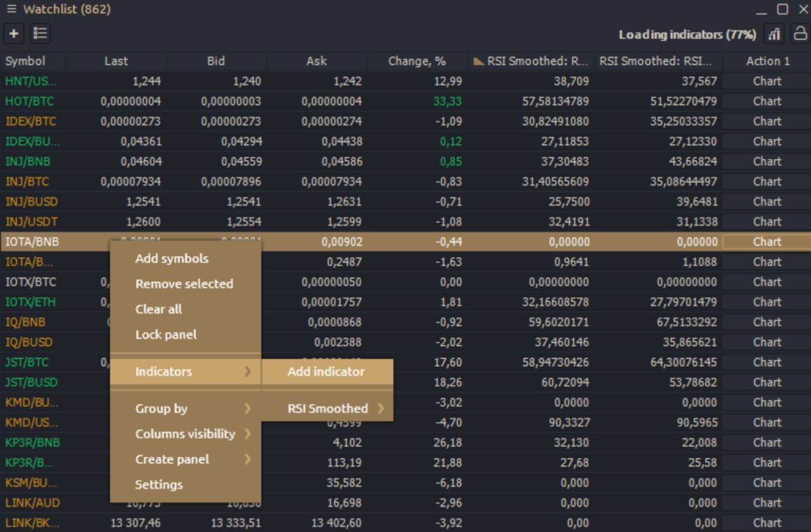Image resolution: width=811 pixels, height=532 pixels.
Task: Open the Columns visibility submenu
Action: tap(185, 434)
